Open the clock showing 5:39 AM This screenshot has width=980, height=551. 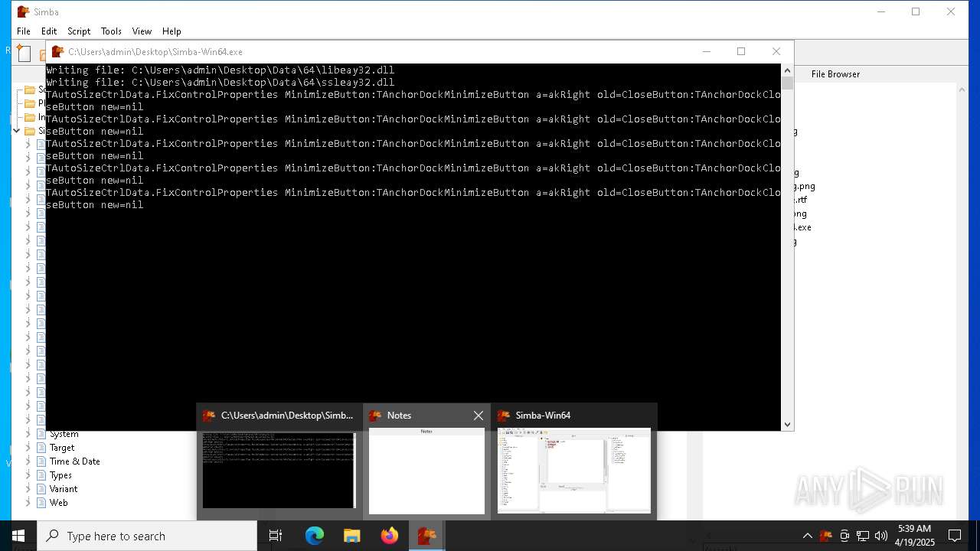point(914,536)
